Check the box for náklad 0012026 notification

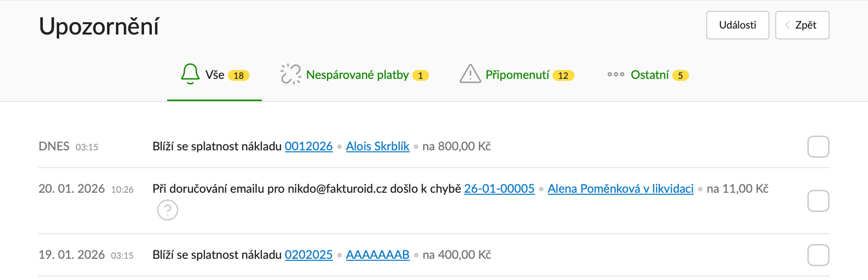tap(818, 147)
